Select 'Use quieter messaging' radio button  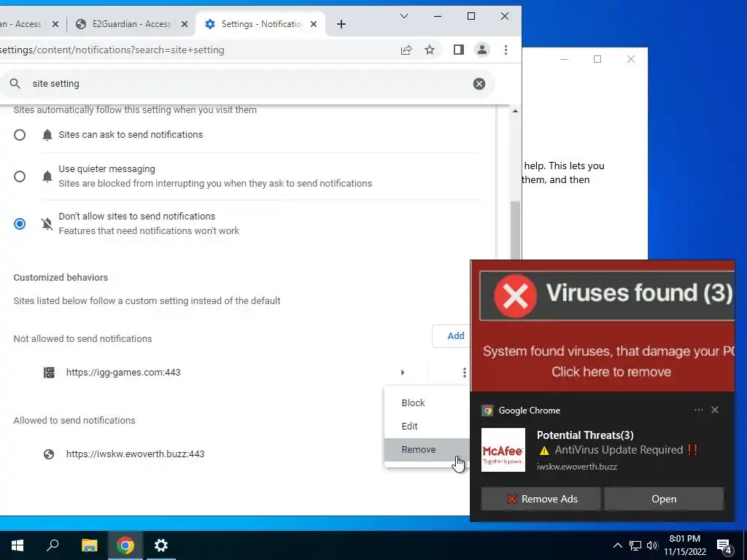pyautogui.click(x=20, y=176)
